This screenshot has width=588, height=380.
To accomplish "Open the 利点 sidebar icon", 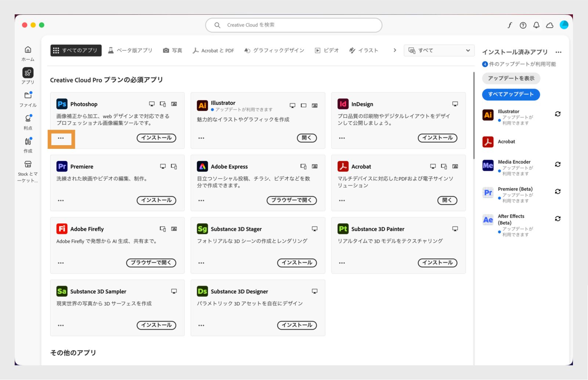I will tap(28, 118).
